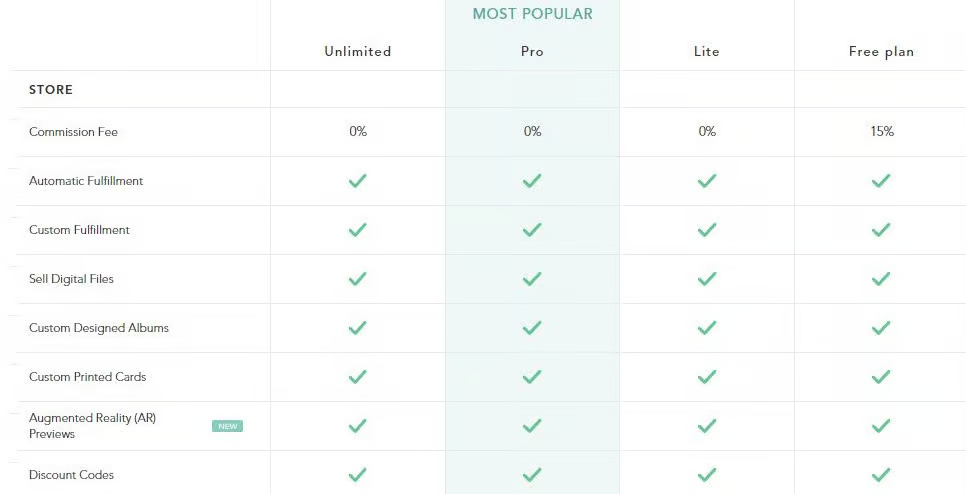Click the Augmented Reality (AR) Previews label

point(92,426)
